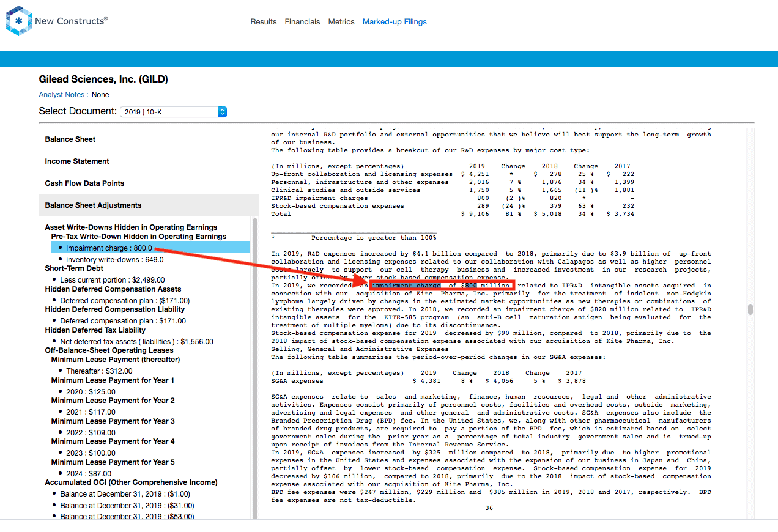778x532 pixels.
Task: Expand the Income Statement section
Action: (x=149, y=161)
